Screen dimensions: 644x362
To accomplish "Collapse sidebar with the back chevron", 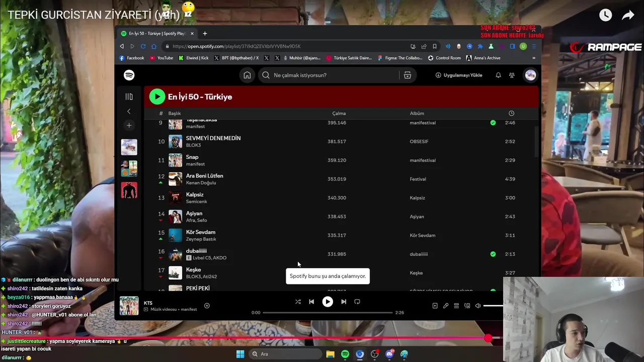I will pos(129,111).
